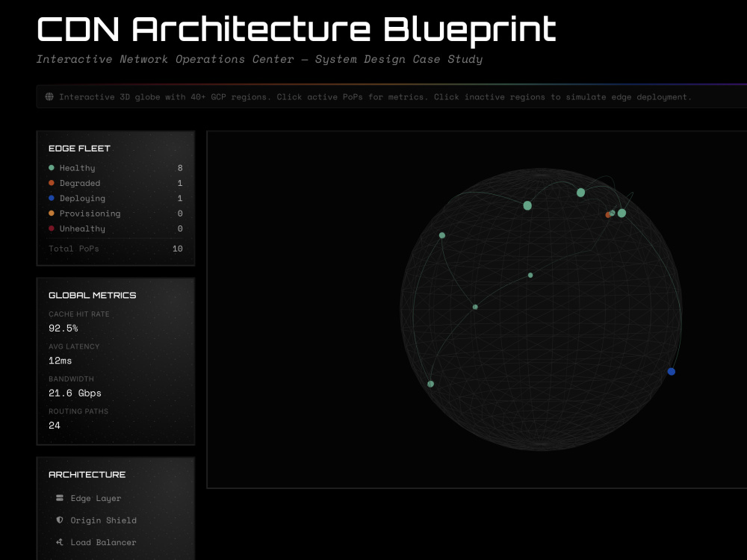Click the globe icon in info banner
The width and height of the screenshot is (747, 560).
click(x=49, y=96)
